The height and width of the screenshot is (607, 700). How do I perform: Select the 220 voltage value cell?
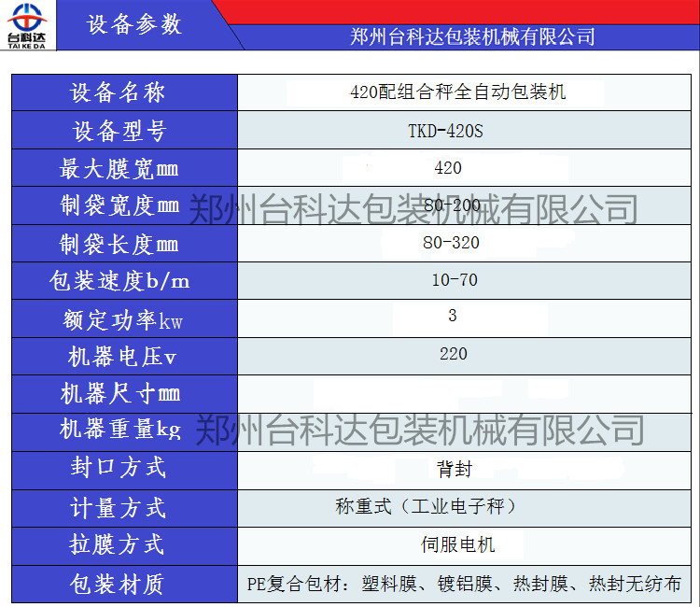pyautogui.click(x=453, y=354)
